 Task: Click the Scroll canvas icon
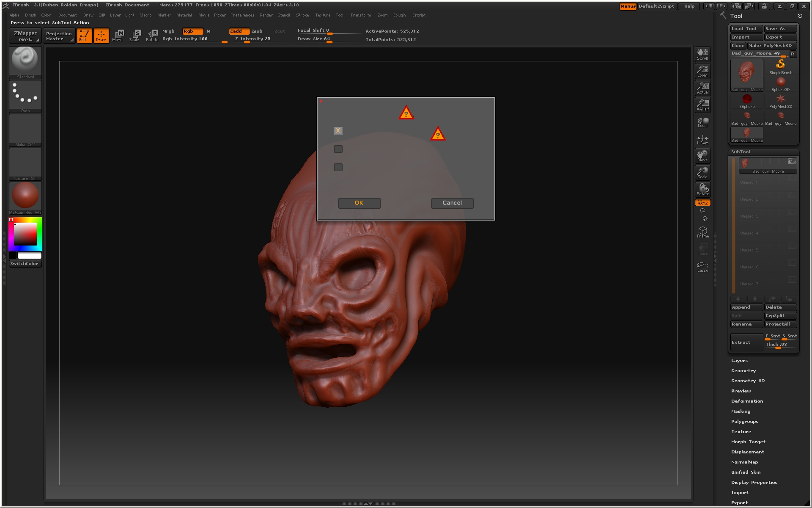pos(702,54)
